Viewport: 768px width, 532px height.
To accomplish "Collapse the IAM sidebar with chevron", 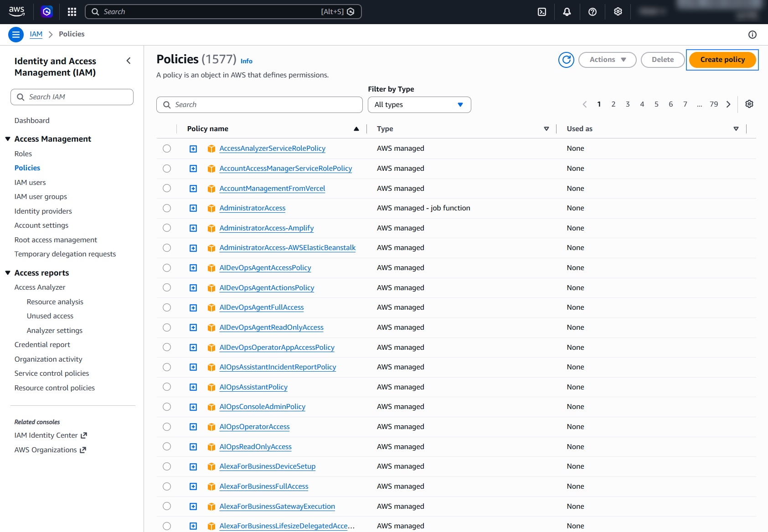I will pos(129,61).
